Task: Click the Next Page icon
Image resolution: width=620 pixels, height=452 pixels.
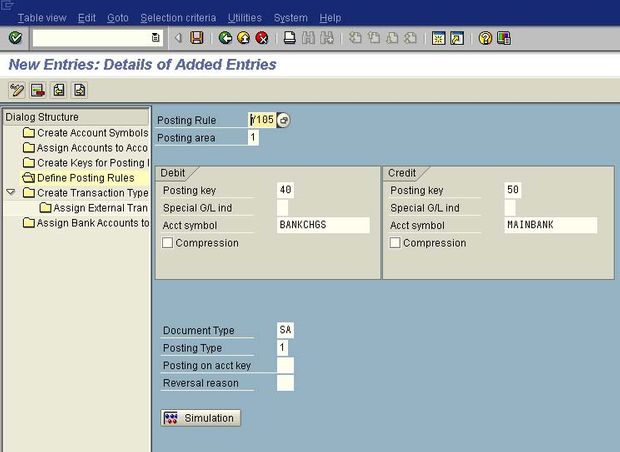Action: point(392,38)
